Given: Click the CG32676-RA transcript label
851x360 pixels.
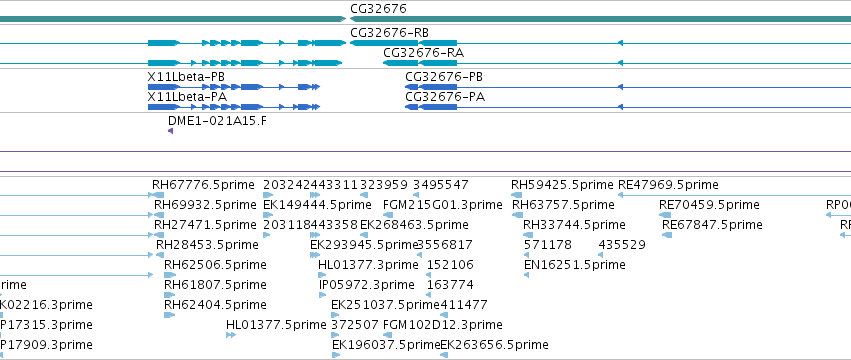Looking at the screenshot, I should coord(424,53).
